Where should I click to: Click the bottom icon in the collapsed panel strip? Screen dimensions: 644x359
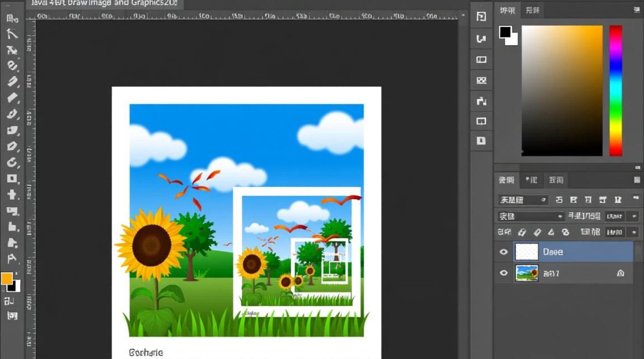point(481,141)
